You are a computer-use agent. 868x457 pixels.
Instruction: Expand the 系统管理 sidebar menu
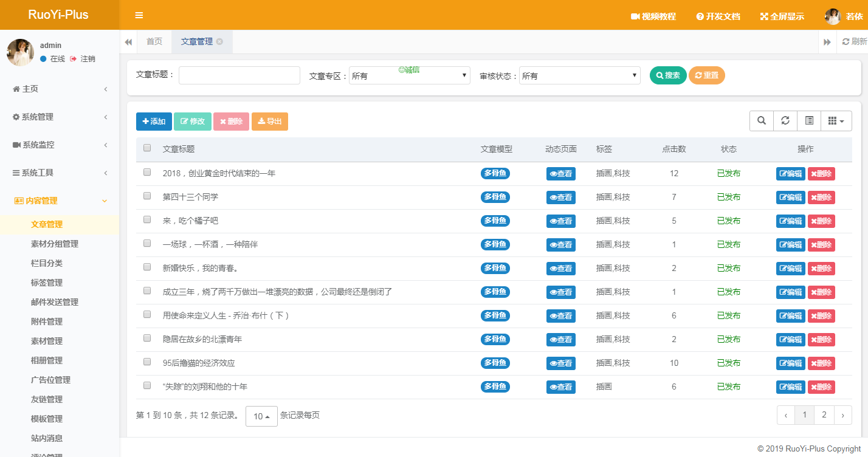[x=60, y=117]
